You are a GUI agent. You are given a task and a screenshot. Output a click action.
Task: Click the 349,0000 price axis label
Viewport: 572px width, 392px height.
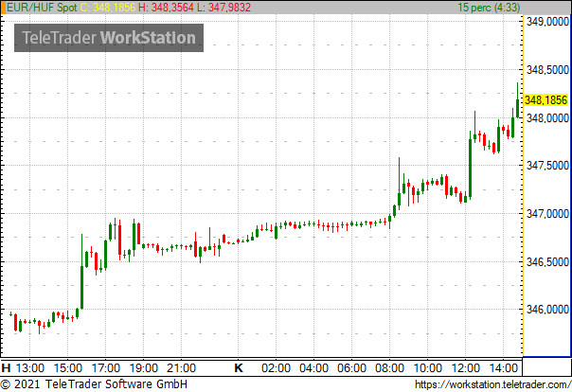pyautogui.click(x=547, y=22)
